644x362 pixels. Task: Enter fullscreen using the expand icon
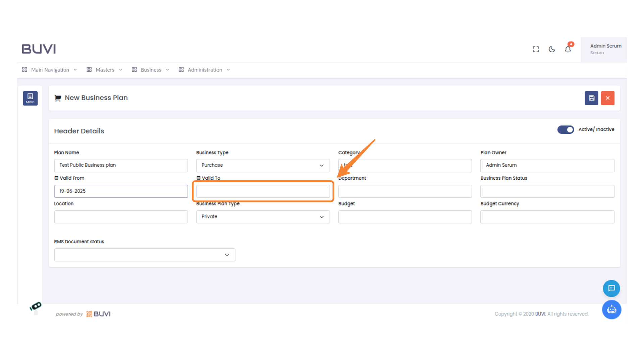point(536,49)
